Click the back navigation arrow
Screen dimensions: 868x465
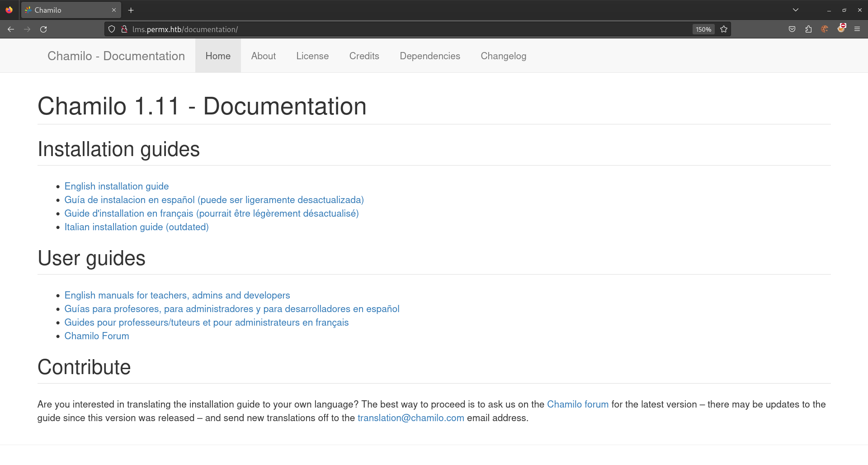click(x=11, y=29)
